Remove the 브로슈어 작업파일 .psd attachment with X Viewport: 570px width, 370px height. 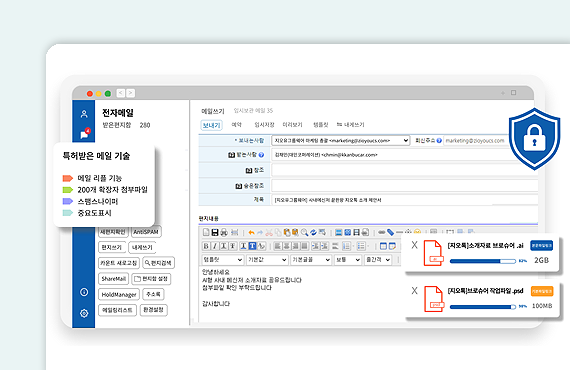coord(414,291)
